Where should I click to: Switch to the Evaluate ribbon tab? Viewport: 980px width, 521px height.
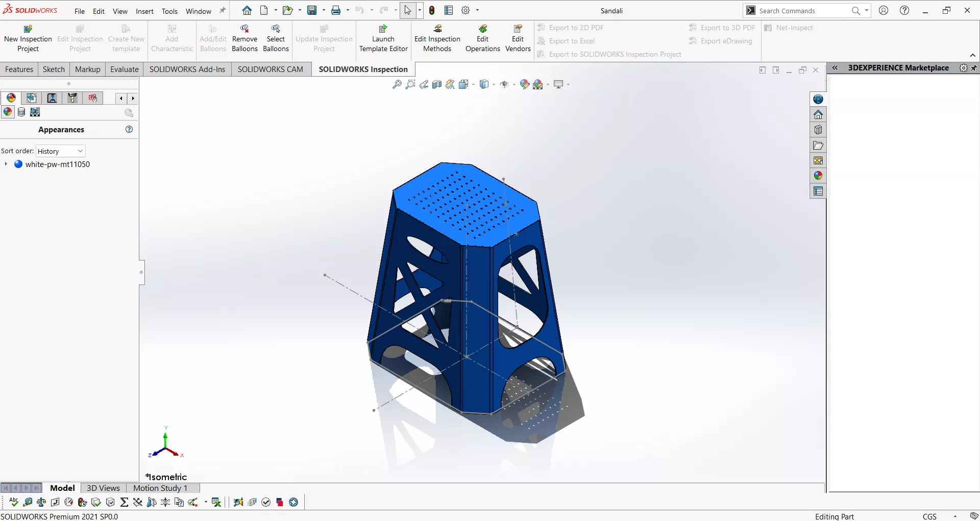click(x=124, y=69)
